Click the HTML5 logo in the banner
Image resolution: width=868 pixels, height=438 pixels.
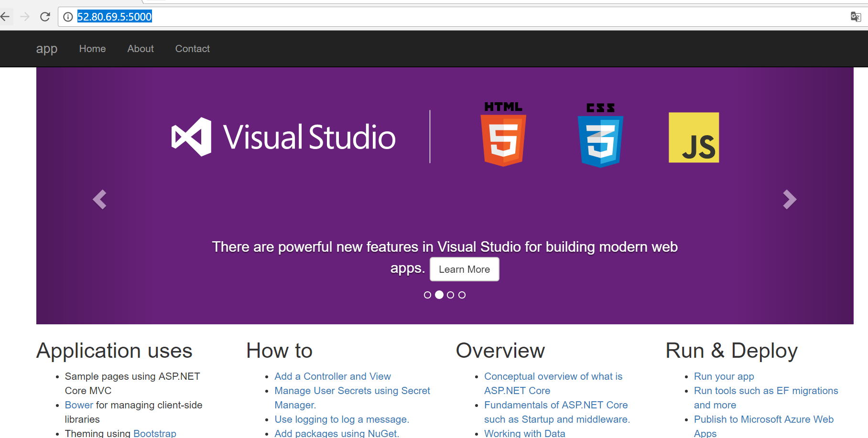coord(503,134)
